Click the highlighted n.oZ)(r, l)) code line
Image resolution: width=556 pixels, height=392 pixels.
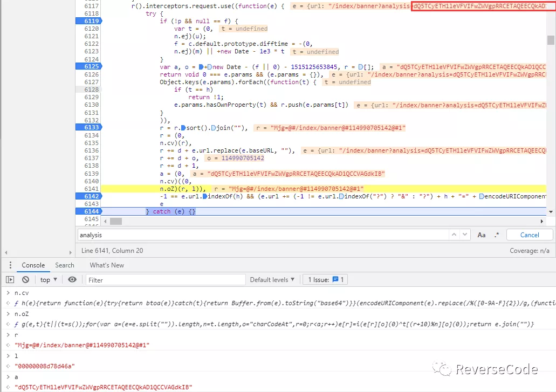(x=182, y=189)
